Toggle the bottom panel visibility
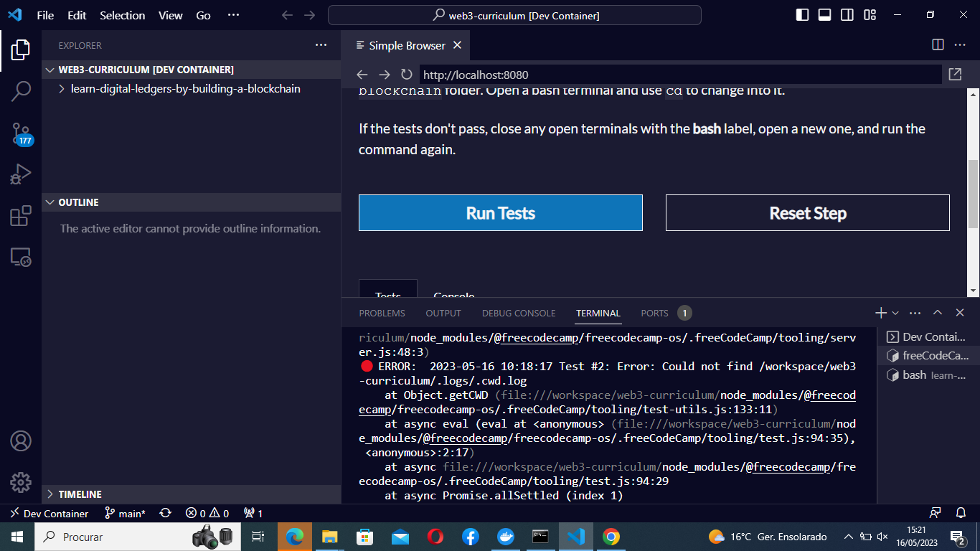This screenshot has height=551, width=980. 824,14
